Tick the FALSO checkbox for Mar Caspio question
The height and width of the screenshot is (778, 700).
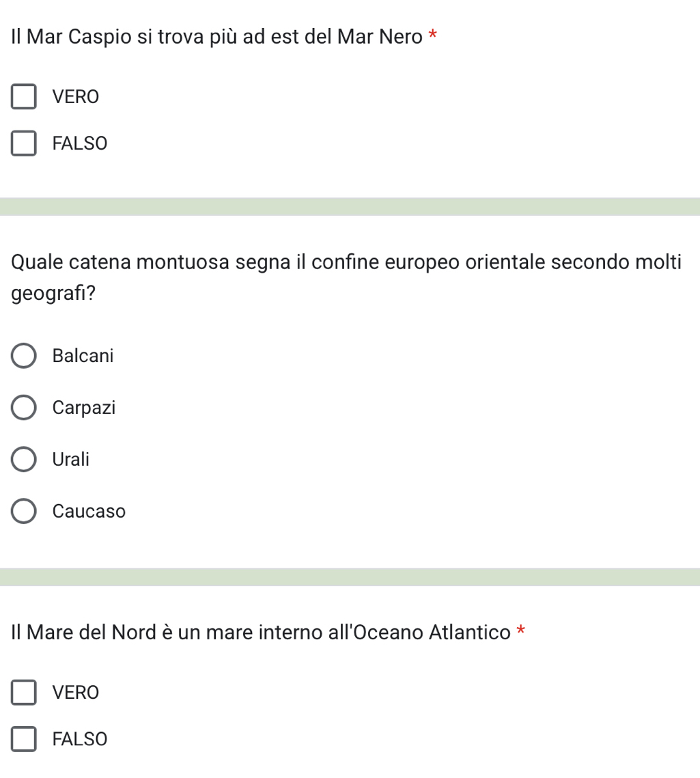[x=24, y=143]
